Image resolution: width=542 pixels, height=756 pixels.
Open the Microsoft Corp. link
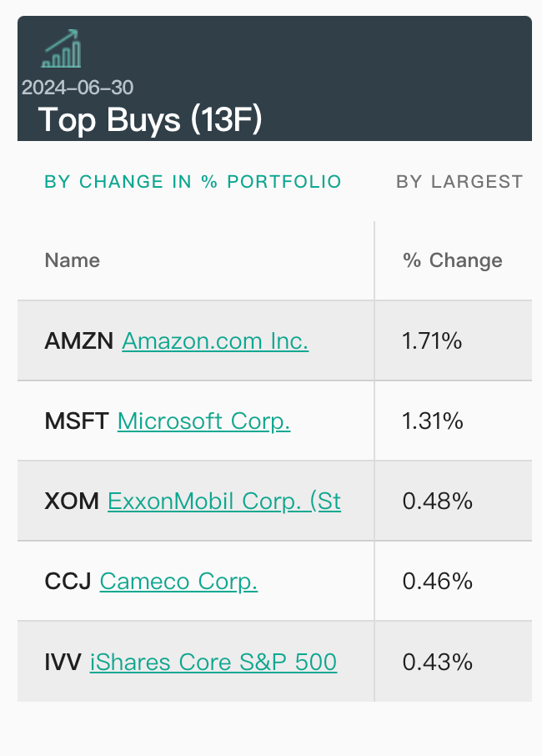pyautogui.click(x=203, y=421)
